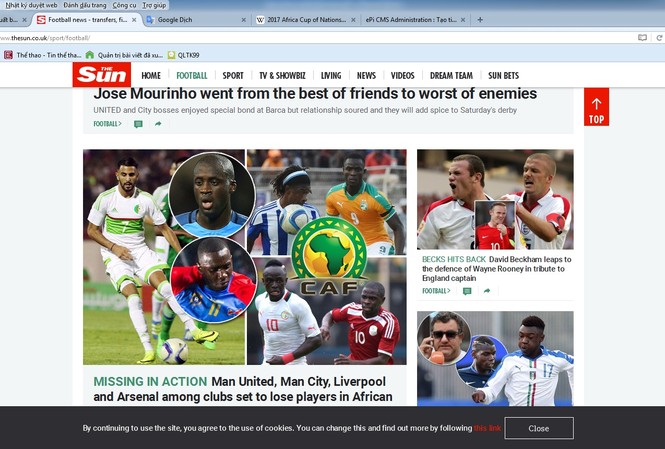Go to SPORT section
665x449 pixels.
click(233, 75)
